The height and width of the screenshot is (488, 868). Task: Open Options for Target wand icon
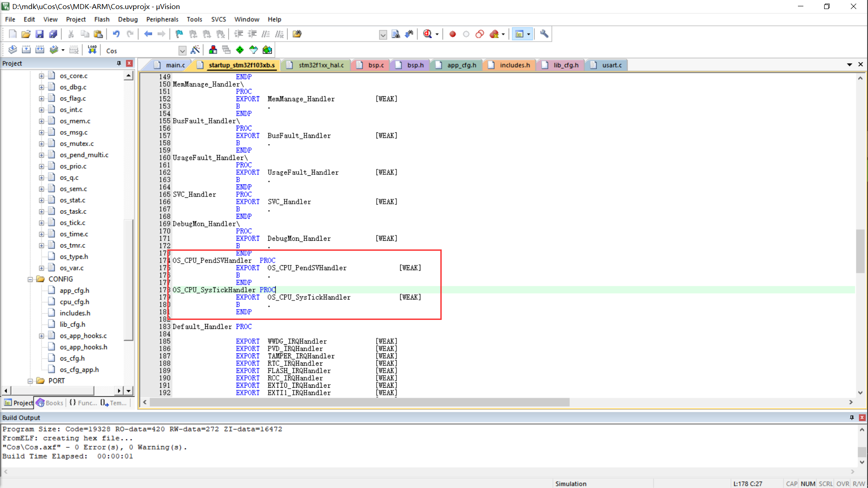[195, 50]
